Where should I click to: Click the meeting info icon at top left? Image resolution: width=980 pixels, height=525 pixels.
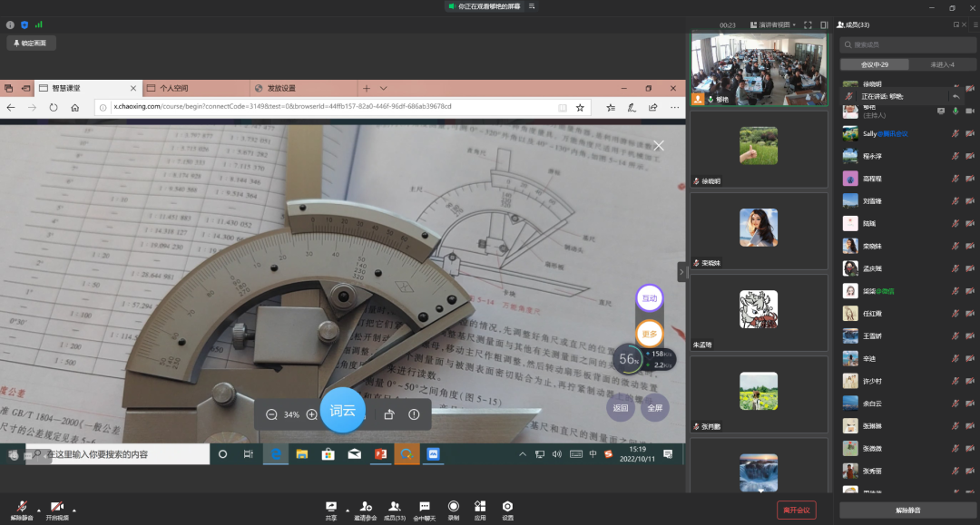10,25
